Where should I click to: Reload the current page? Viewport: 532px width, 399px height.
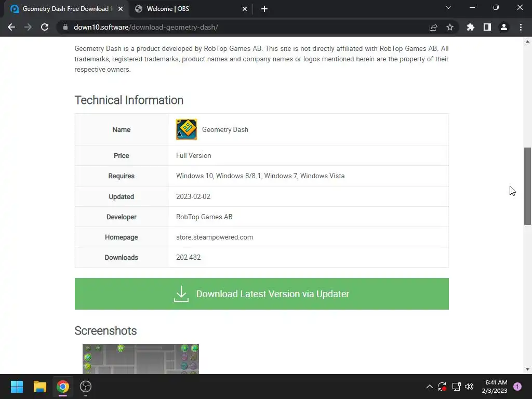click(45, 27)
